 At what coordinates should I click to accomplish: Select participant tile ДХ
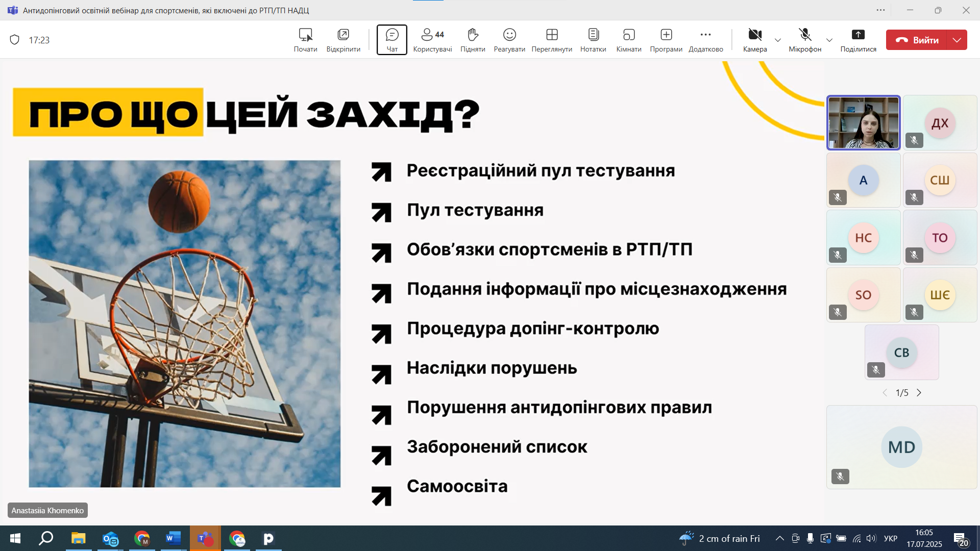pos(940,123)
